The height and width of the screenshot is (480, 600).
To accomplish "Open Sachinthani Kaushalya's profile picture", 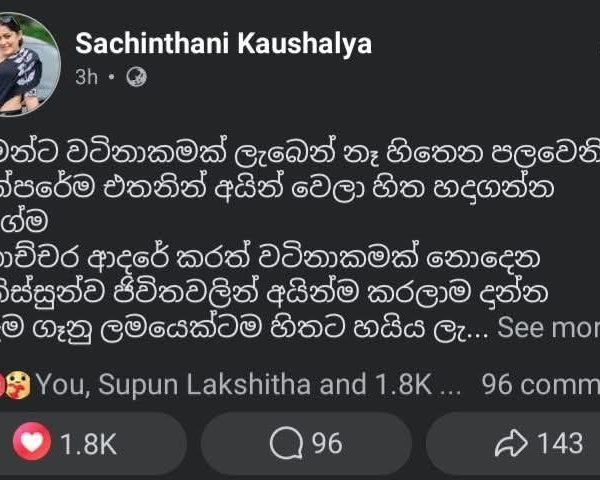I will point(27,62).
